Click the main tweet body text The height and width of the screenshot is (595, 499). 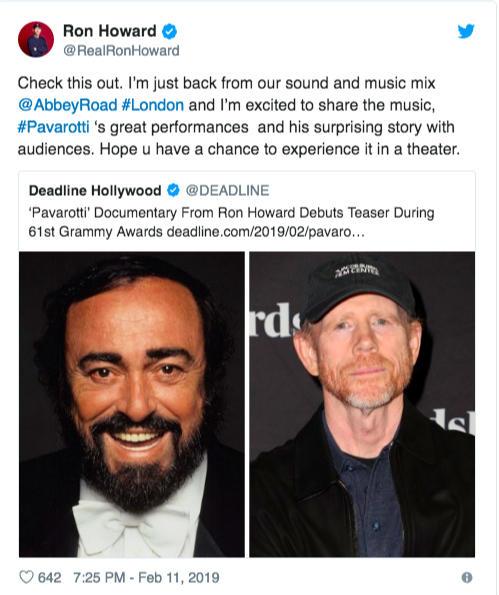point(239,116)
